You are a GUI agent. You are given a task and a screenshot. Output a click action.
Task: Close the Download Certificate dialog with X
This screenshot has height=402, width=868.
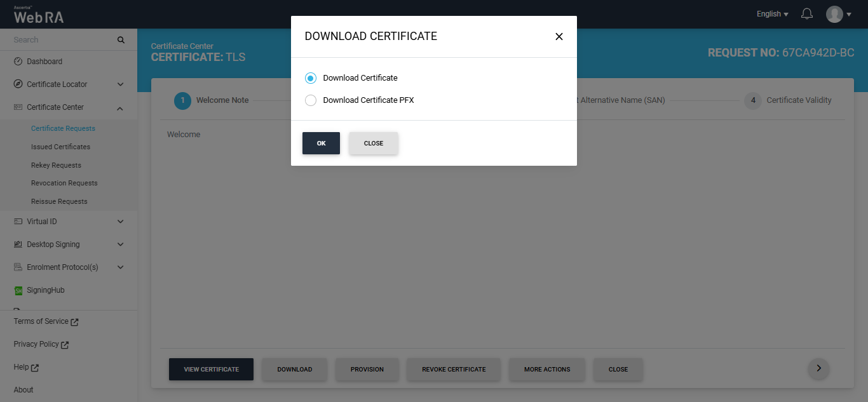pos(559,37)
